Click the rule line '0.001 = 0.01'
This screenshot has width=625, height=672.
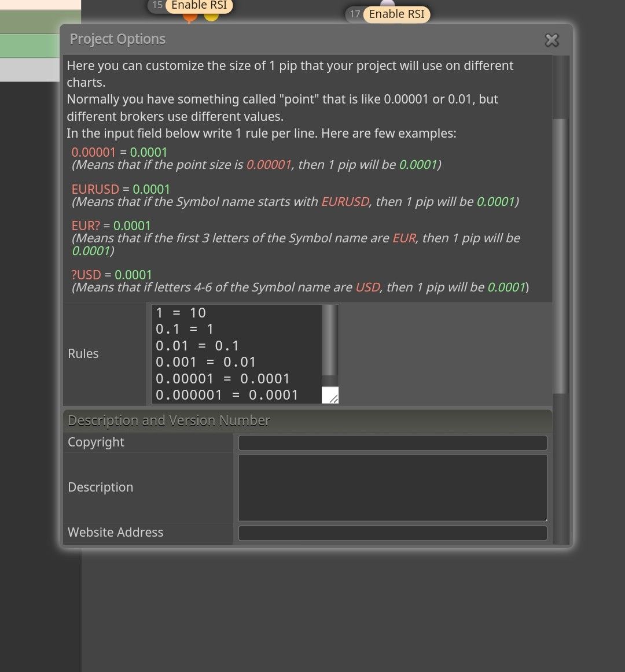(x=205, y=362)
